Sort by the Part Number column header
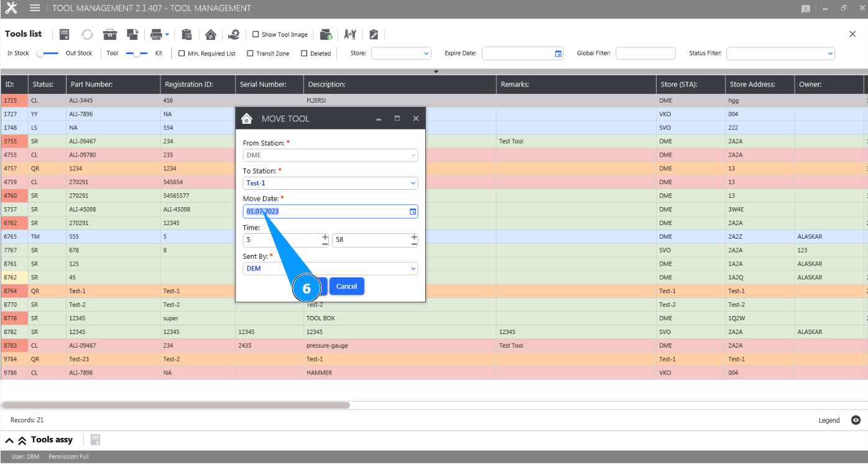868x464 pixels. (x=91, y=85)
